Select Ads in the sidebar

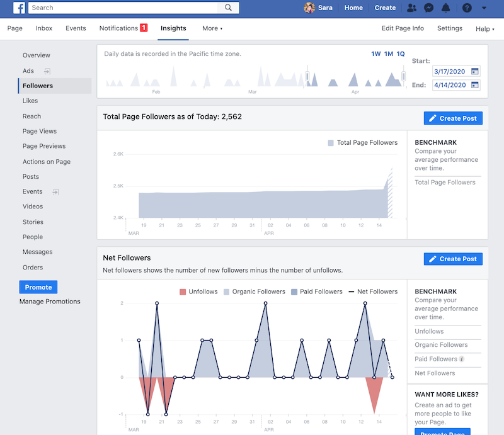point(28,71)
